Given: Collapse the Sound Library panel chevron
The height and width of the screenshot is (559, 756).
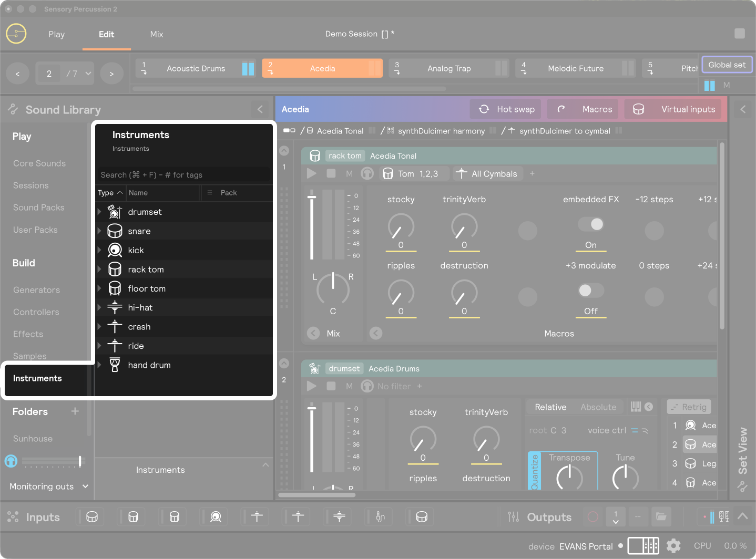Looking at the screenshot, I should (260, 109).
